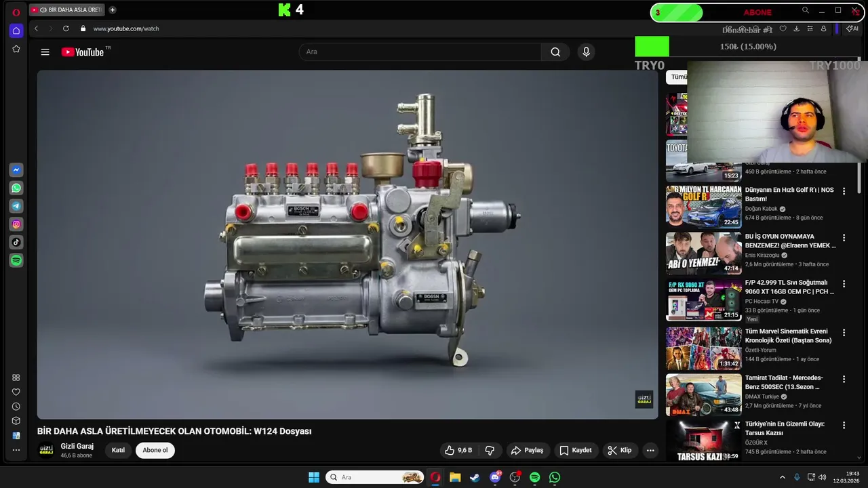Open F/P 42.999 TL Sıvı Soğutmalı title
The image size is (868, 488).
pyautogui.click(x=789, y=287)
